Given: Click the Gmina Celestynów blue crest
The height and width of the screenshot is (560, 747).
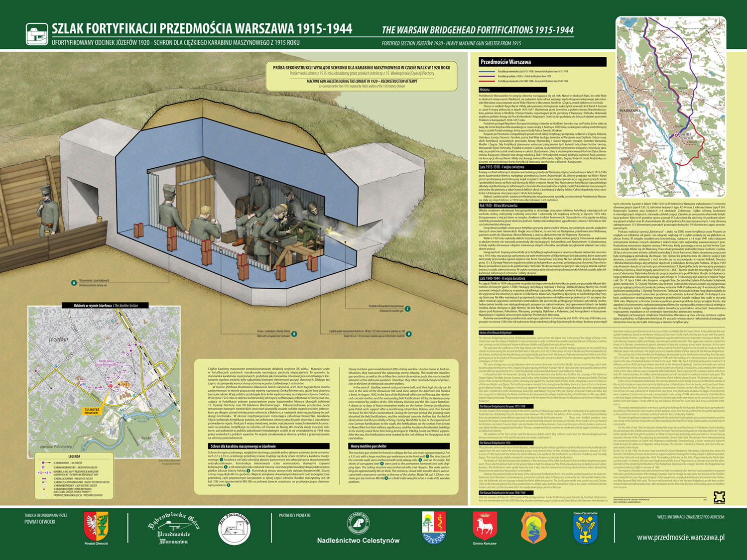Looking at the screenshot, I should click(585, 530).
